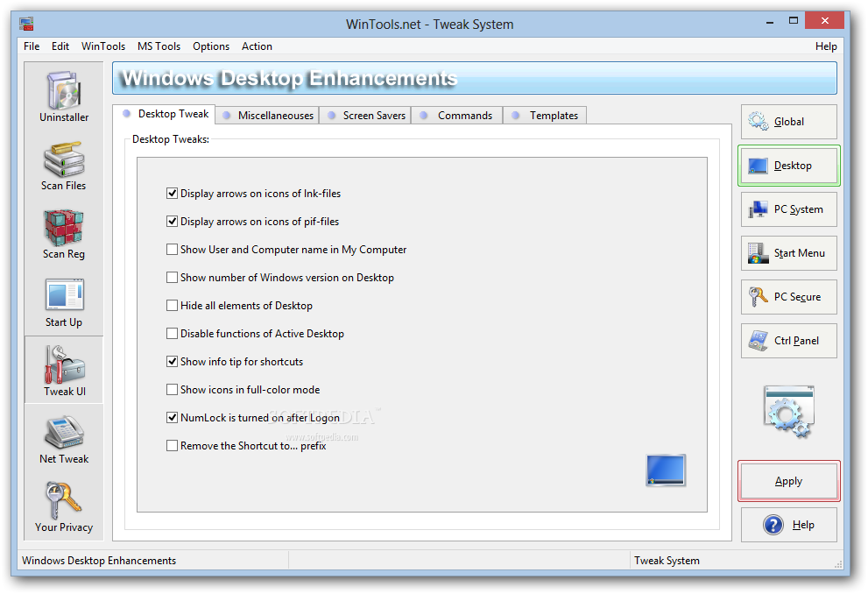Open the Your Privacy tool
Screen dimensions: 868x594
coord(64,507)
